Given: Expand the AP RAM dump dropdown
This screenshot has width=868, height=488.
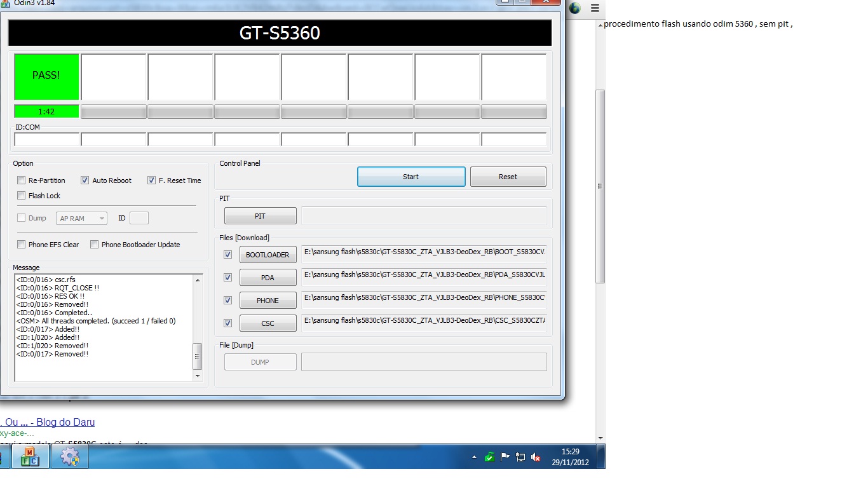Looking at the screenshot, I should click(x=82, y=219).
